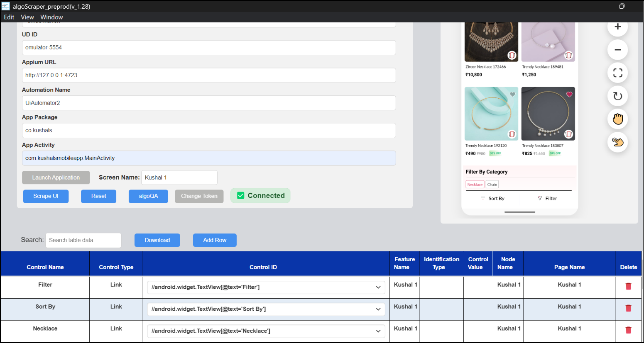
Task: Click the 'Filter By Category' heading
Action: [487, 172]
